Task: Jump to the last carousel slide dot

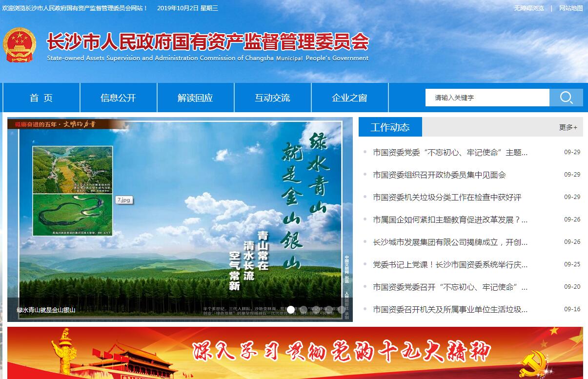Action: click(342, 309)
